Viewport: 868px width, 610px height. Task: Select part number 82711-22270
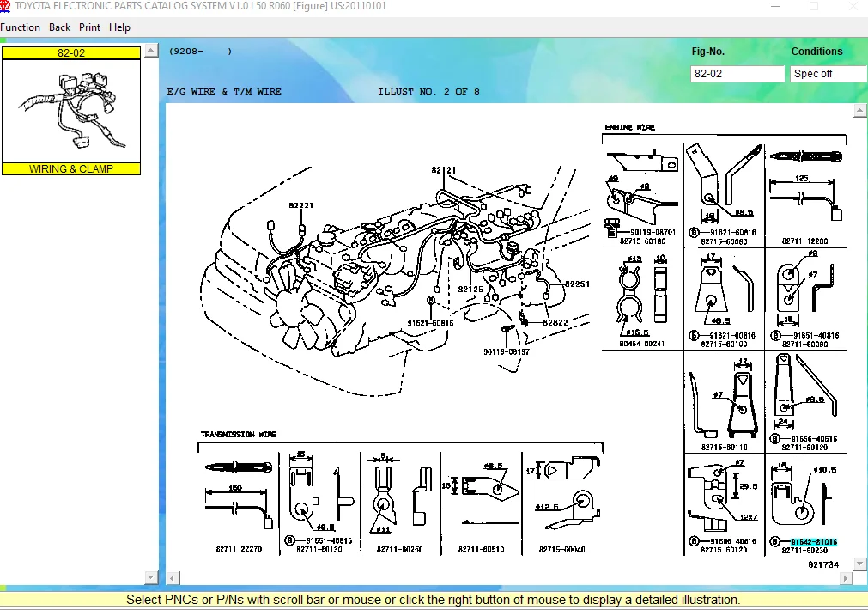(240, 548)
